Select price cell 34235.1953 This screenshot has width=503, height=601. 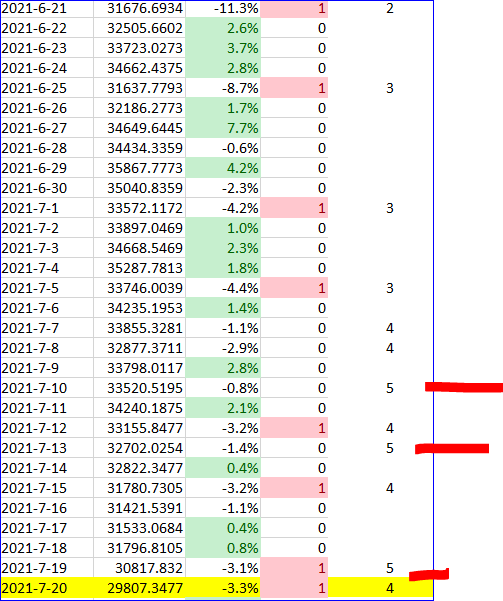tap(139, 308)
